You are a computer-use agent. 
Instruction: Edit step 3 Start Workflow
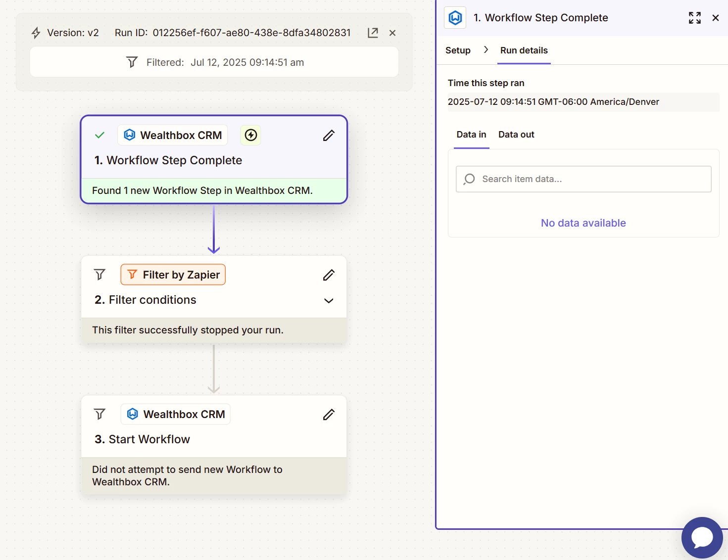(329, 414)
